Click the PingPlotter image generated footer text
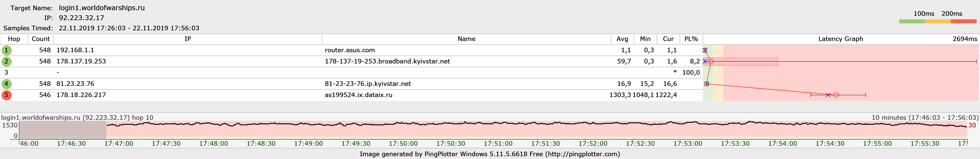The image size is (980, 159). (x=490, y=154)
